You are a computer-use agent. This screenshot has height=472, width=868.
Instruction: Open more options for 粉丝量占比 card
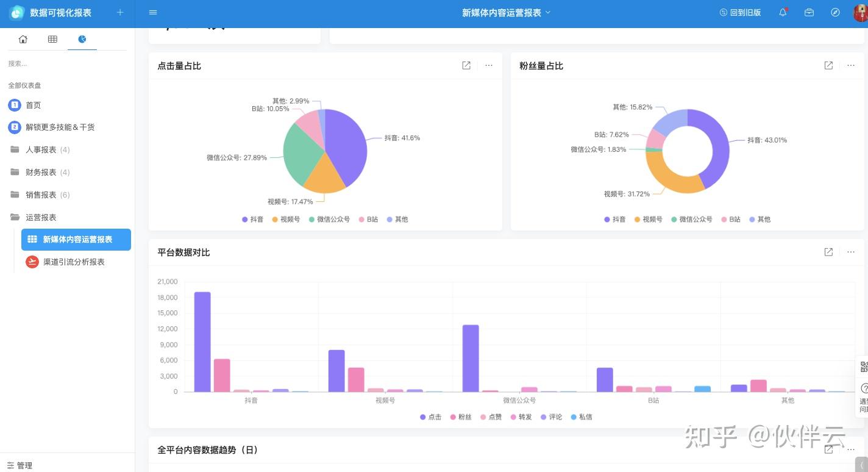(851, 65)
